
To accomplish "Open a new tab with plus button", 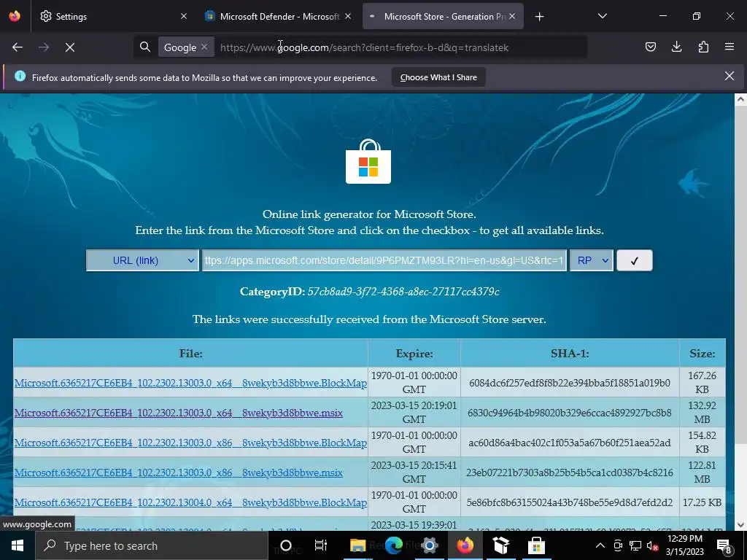I will point(539,17).
